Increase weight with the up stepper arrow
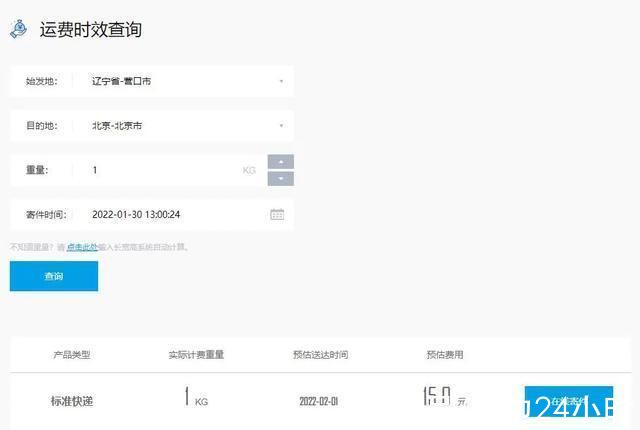 click(x=281, y=162)
